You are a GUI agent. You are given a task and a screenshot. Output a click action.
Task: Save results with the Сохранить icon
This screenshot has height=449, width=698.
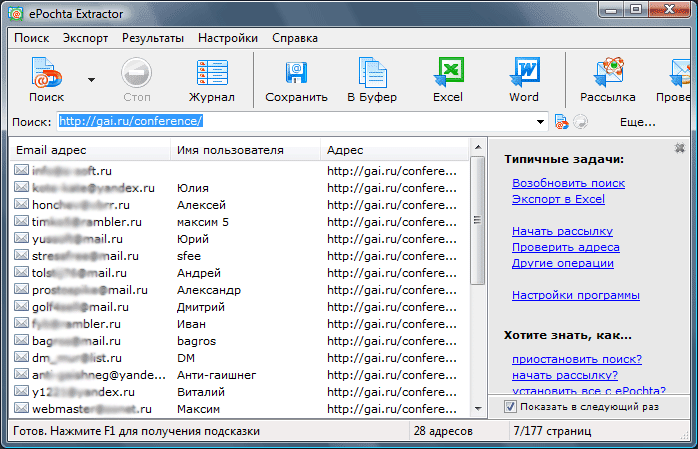(x=296, y=80)
